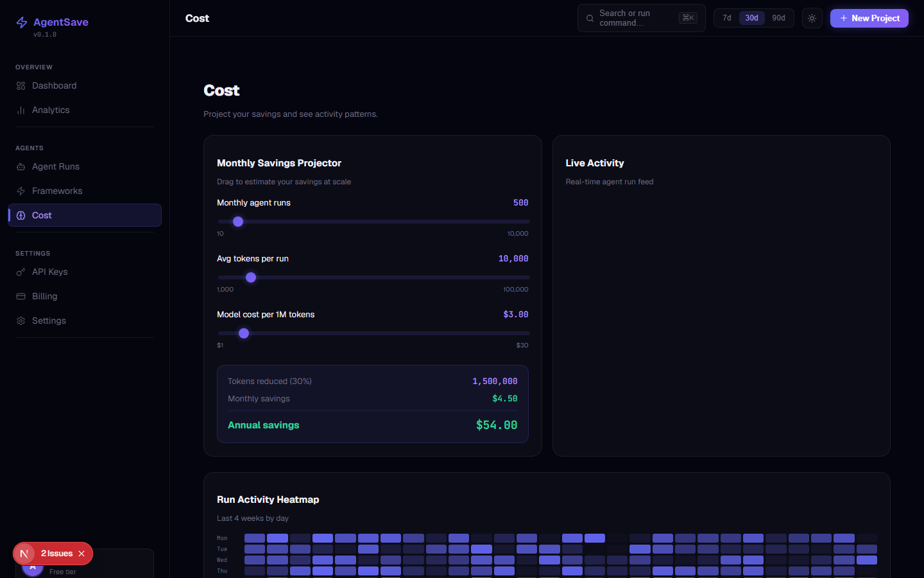
Task: Go to Analytics in the sidebar
Action: pos(85,110)
